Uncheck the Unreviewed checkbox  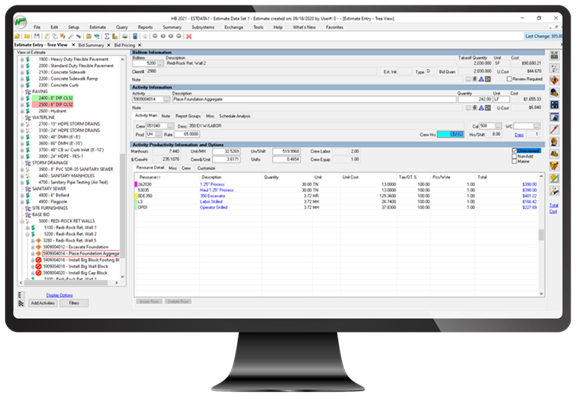click(514, 151)
